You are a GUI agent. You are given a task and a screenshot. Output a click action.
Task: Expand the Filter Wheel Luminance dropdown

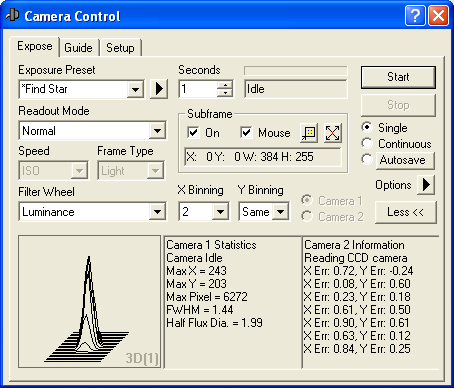[158, 212]
